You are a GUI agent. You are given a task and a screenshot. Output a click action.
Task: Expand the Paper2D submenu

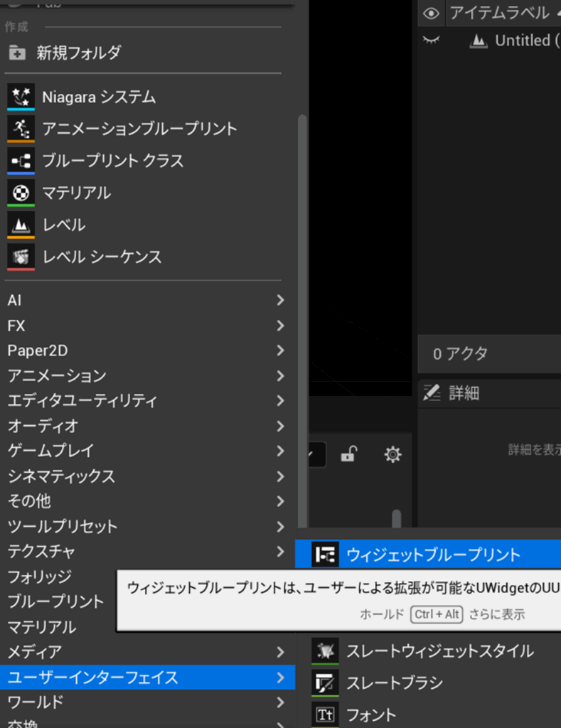pyautogui.click(x=280, y=350)
